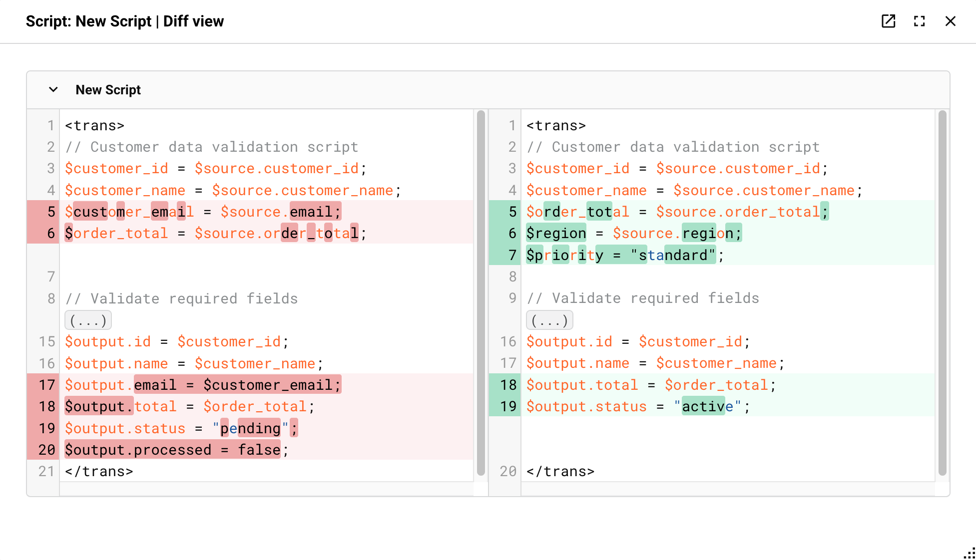Expand folded code in left pane
Viewport: 976px width, 560px height.
(88, 320)
